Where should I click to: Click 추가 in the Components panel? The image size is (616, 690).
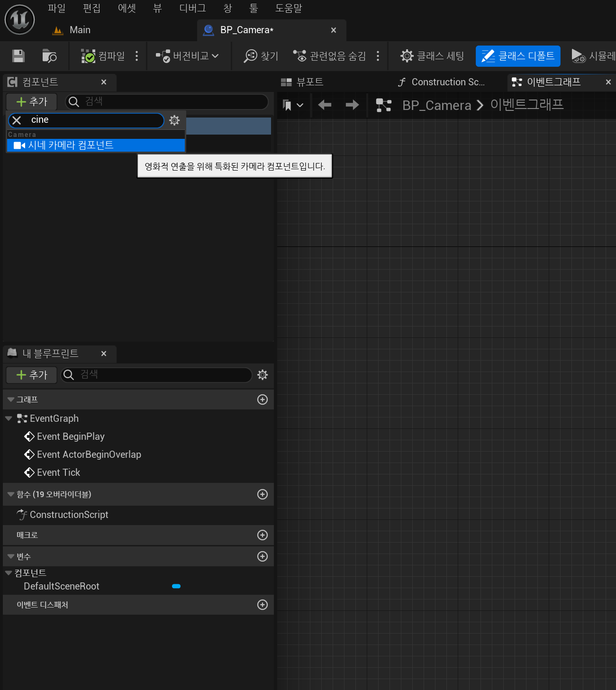coord(32,101)
